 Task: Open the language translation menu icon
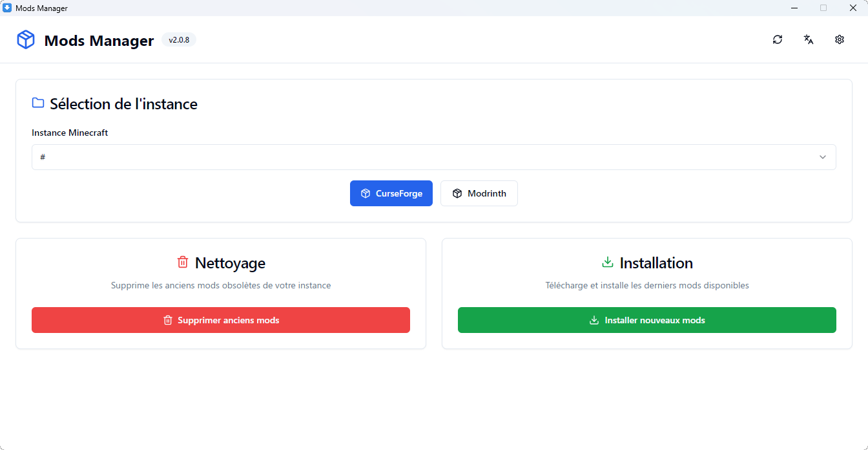[809, 39]
